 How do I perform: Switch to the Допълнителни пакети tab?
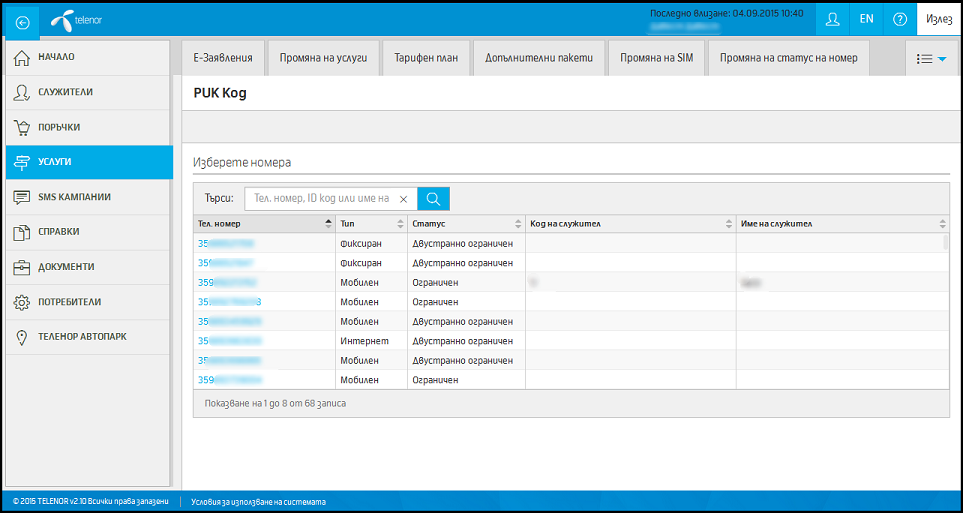coord(539,58)
